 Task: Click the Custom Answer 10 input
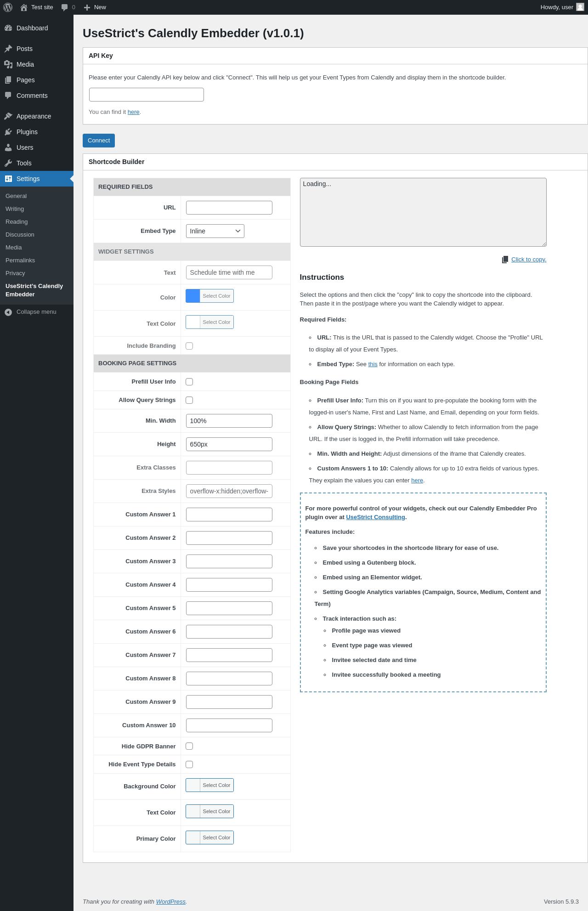[x=229, y=725]
